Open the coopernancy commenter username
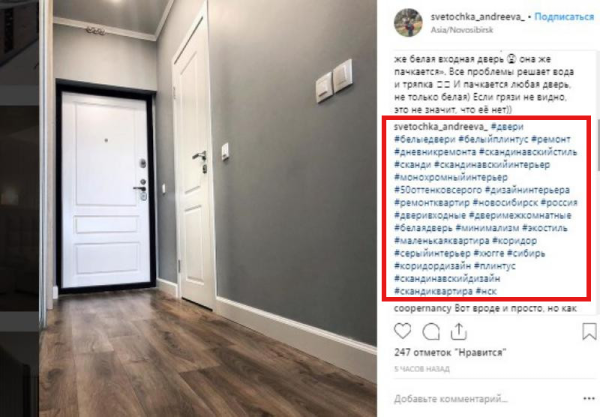The image size is (600, 417). (x=423, y=308)
